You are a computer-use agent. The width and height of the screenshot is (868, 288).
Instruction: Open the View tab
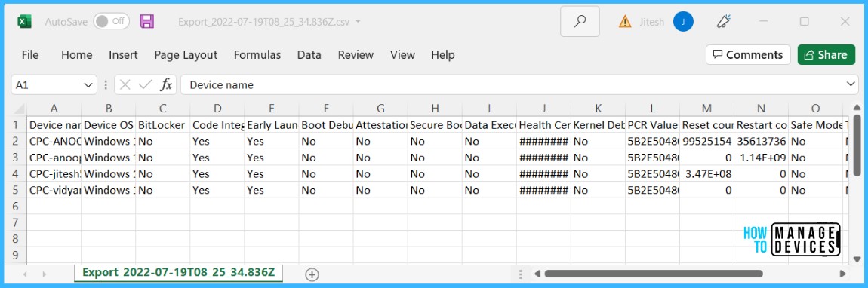(402, 55)
